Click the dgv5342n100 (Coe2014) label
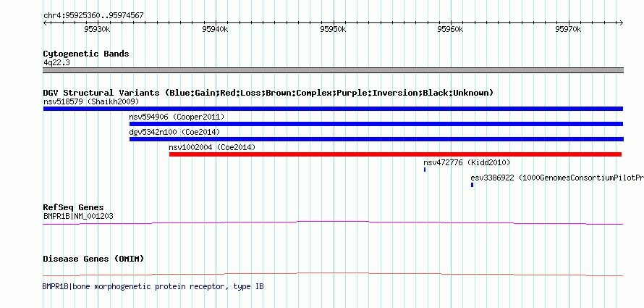Screen dimensions: 644x308 174,132
